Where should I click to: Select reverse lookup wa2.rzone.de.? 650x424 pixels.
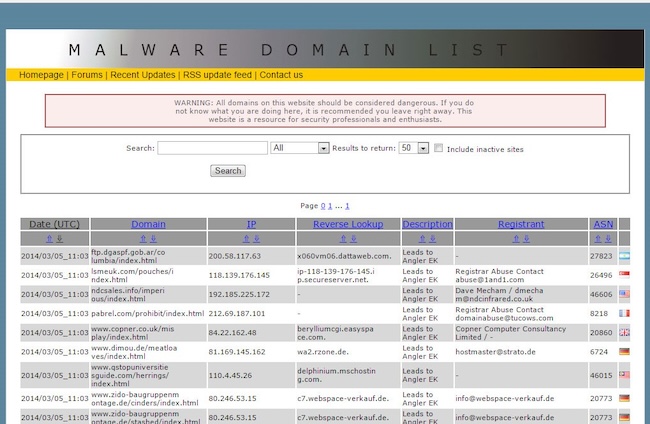tap(323, 352)
